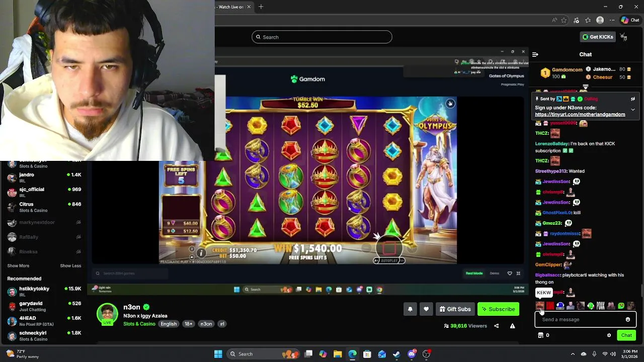Show hidden system tray icons chevron
This screenshot has width=644, height=362.
click(573, 354)
